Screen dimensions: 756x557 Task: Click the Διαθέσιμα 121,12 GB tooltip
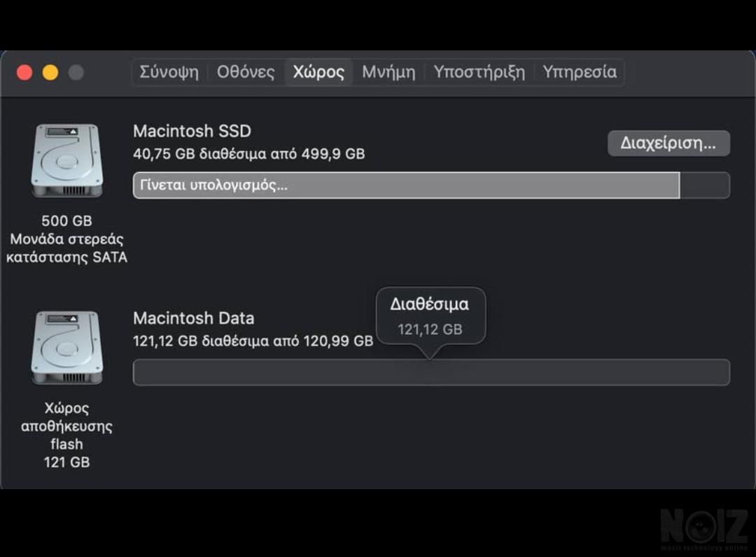pyautogui.click(x=430, y=316)
